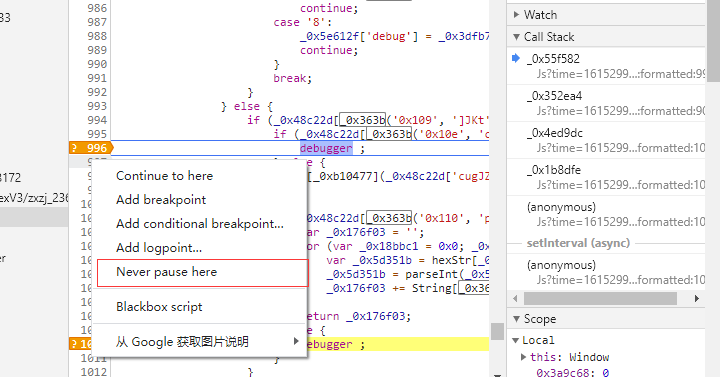Click the Call Stack scroll right arrow
Viewport: 720px width, 377px height.
pos(697,298)
